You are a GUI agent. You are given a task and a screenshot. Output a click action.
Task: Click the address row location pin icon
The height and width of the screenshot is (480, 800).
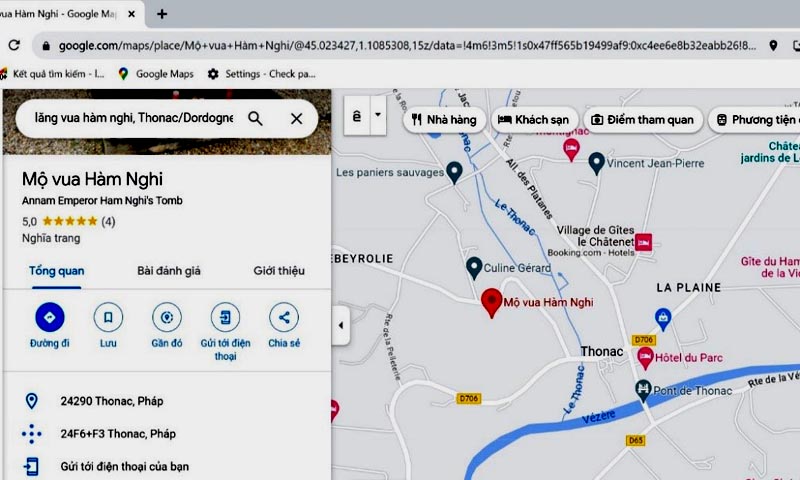pos(32,401)
